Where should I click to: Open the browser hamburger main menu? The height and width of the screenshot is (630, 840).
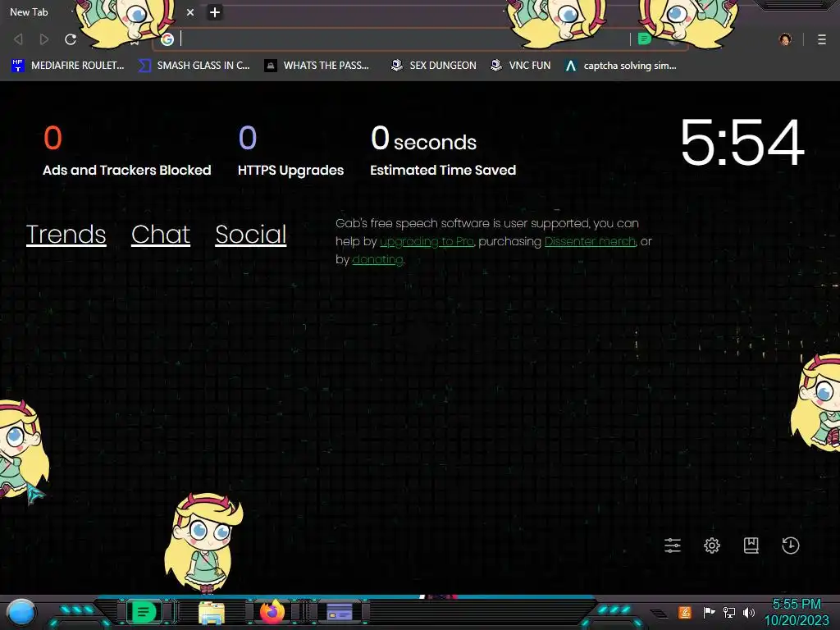click(822, 39)
